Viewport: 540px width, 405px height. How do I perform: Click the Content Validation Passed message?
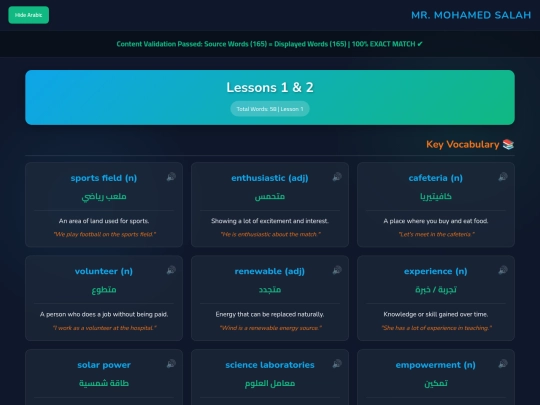click(270, 44)
